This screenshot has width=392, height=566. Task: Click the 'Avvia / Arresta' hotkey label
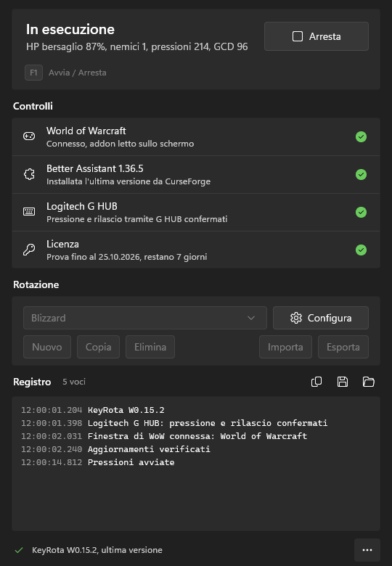point(78,73)
